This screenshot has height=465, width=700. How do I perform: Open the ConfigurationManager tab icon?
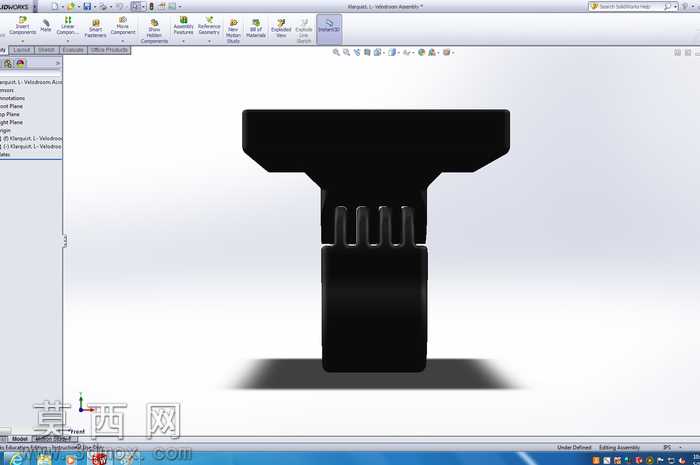(8, 63)
